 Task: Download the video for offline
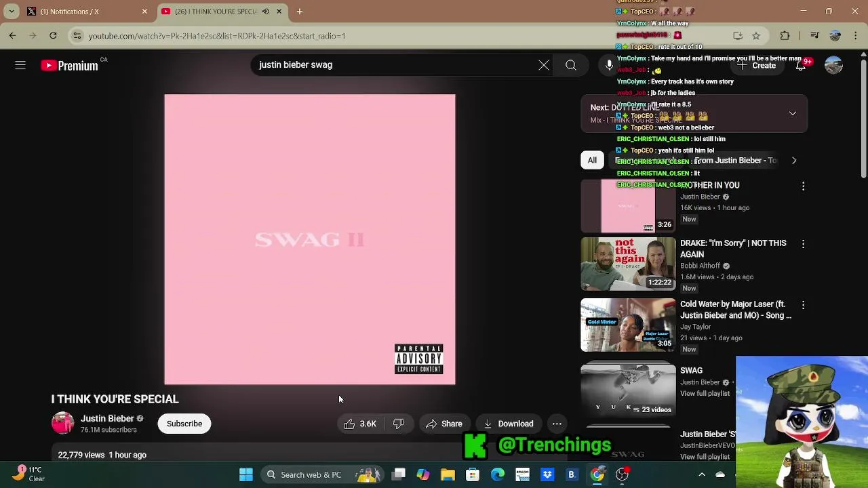509,424
